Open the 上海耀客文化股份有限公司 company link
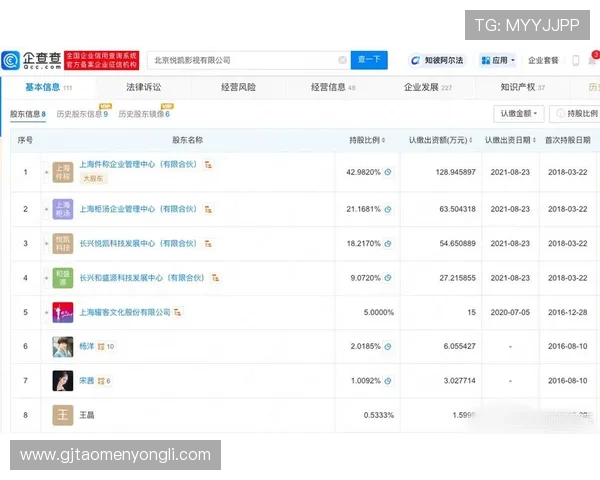The height and width of the screenshot is (480, 600). (x=125, y=312)
